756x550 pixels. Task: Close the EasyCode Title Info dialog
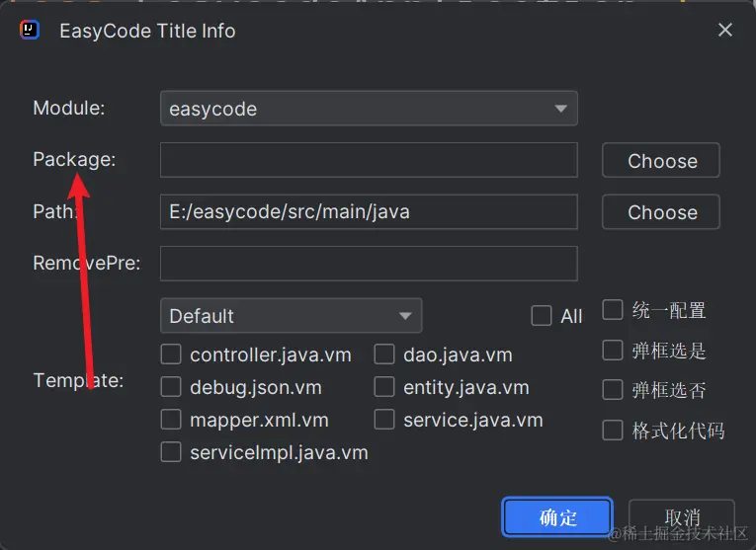(x=725, y=30)
